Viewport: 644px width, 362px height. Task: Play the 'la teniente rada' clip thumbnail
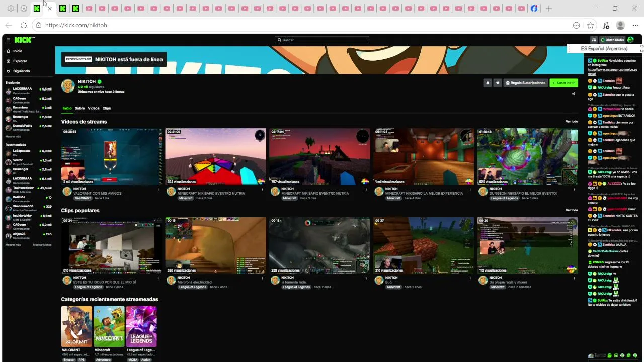click(x=319, y=245)
